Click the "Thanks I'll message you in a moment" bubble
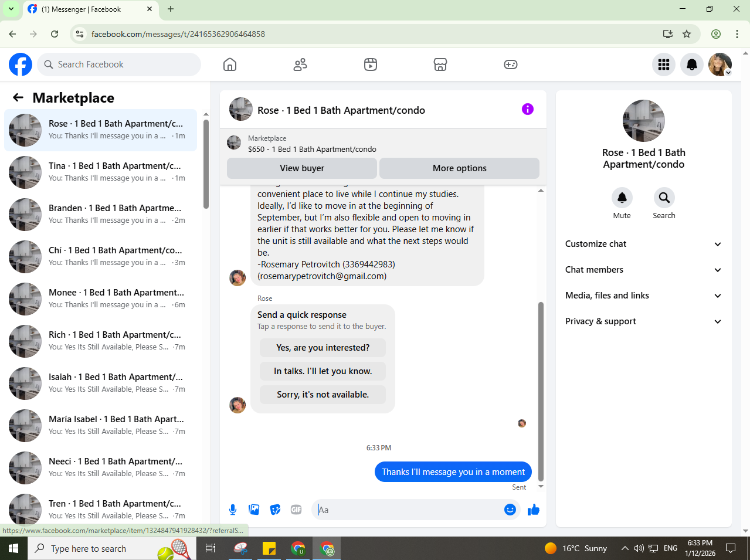 tap(453, 471)
